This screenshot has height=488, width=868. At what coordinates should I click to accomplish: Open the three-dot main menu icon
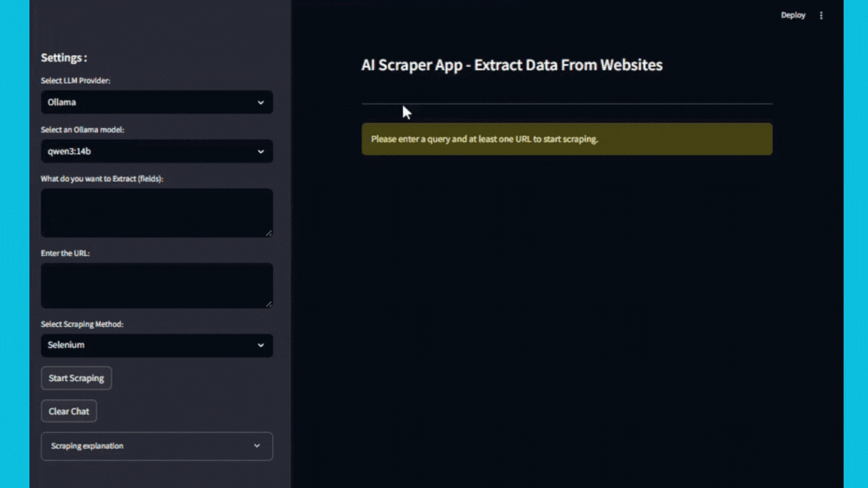pyautogui.click(x=821, y=16)
